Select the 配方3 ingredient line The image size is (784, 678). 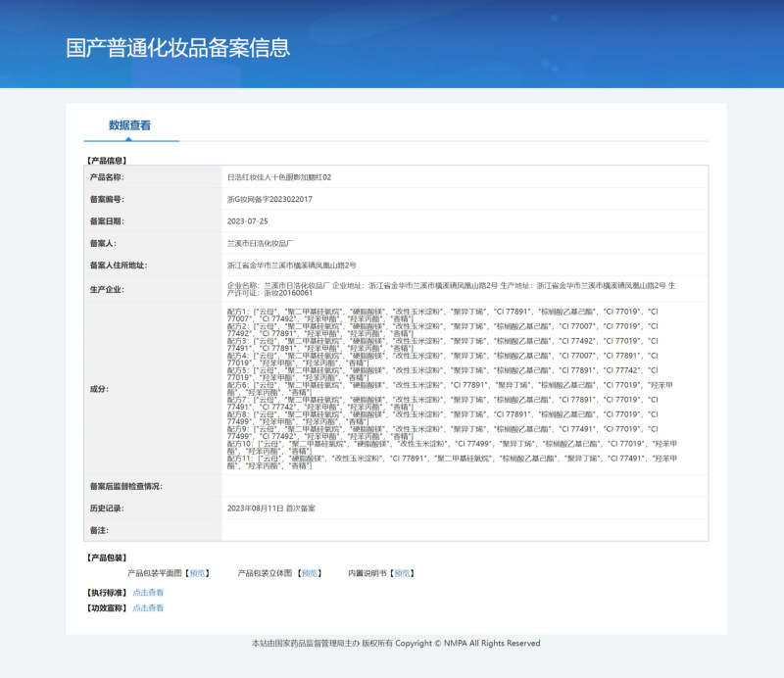pyautogui.click(x=443, y=345)
